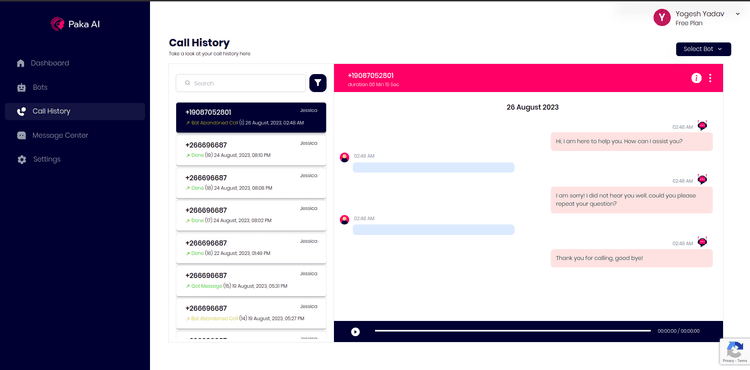Image resolution: width=750 pixels, height=370 pixels.
Task: Click the Call History phone icon
Action: click(x=21, y=111)
